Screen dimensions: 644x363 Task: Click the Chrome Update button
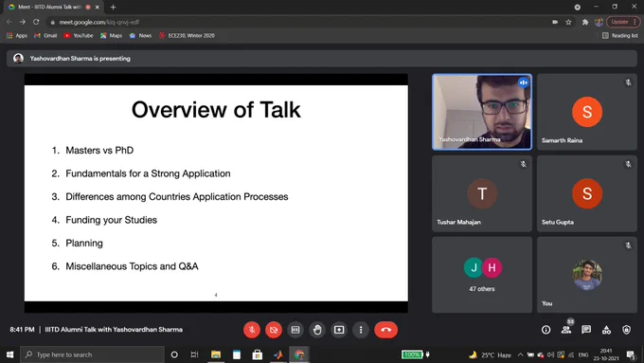pyautogui.click(x=623, y=22)
